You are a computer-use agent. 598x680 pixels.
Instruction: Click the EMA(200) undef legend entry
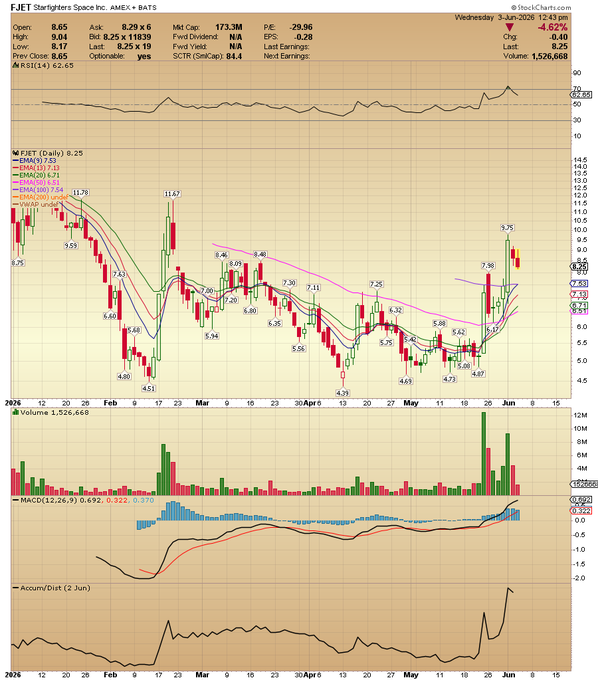coord(40,197)
